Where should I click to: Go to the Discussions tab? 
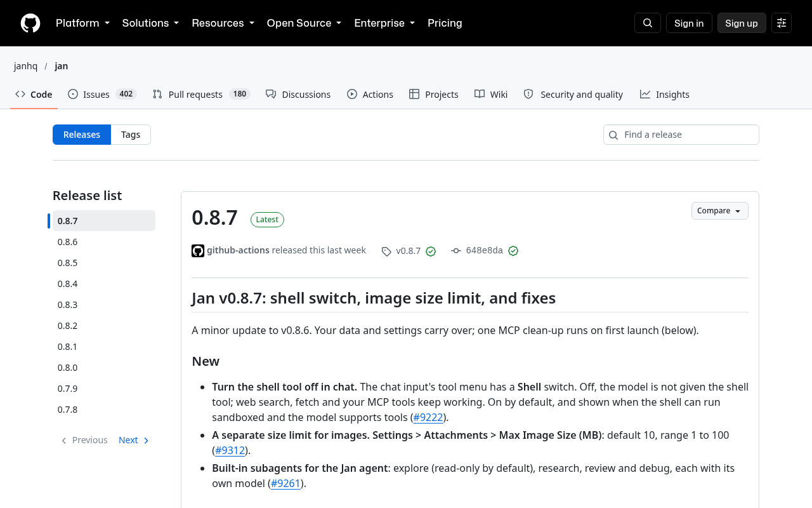click(298, 94)
